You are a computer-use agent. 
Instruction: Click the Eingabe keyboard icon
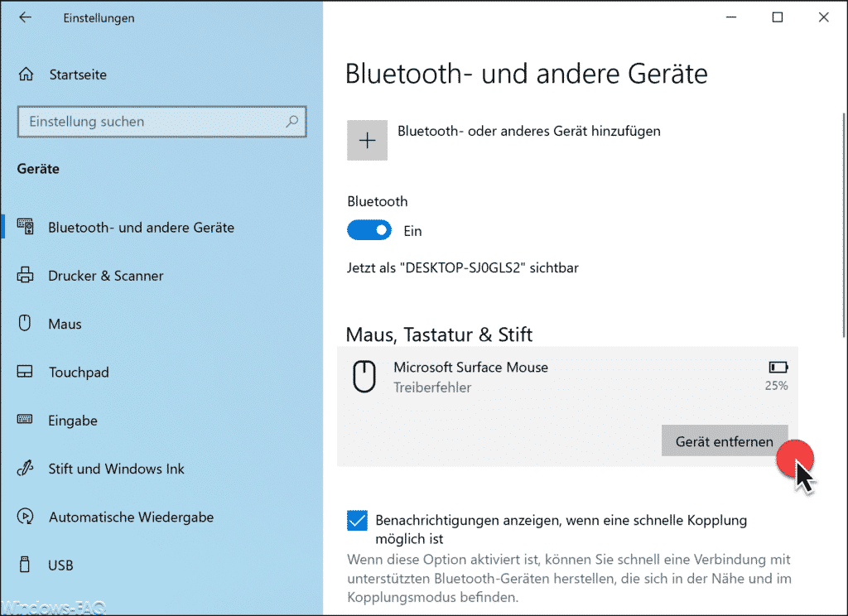pyautogui.click(x=25, y=420)
